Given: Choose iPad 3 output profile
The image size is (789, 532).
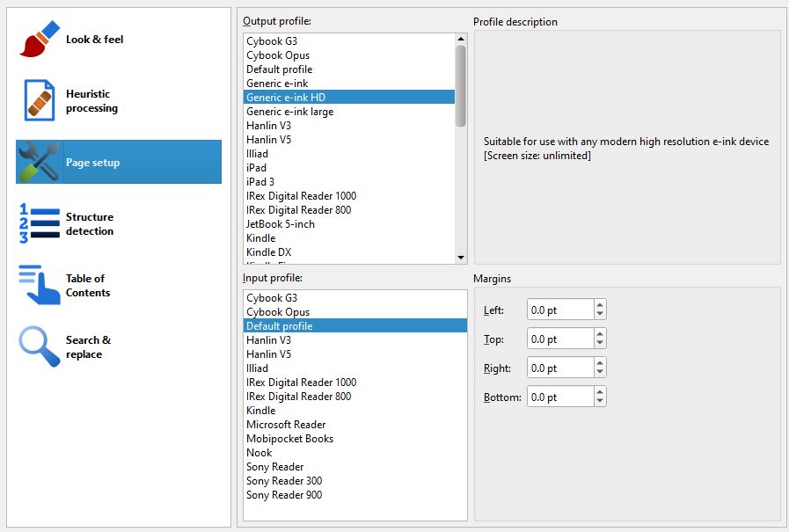Looking at the screenshot, I should (x=260, y=182).
